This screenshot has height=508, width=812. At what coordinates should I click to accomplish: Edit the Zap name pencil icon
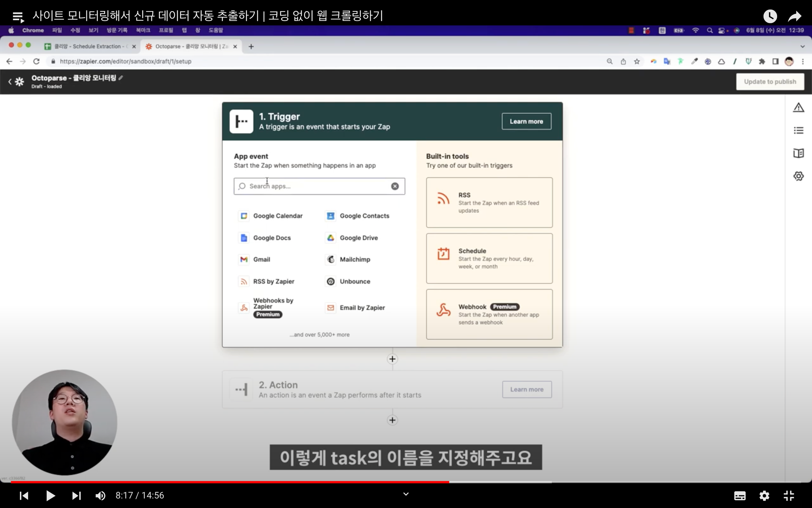click(121, 78)
